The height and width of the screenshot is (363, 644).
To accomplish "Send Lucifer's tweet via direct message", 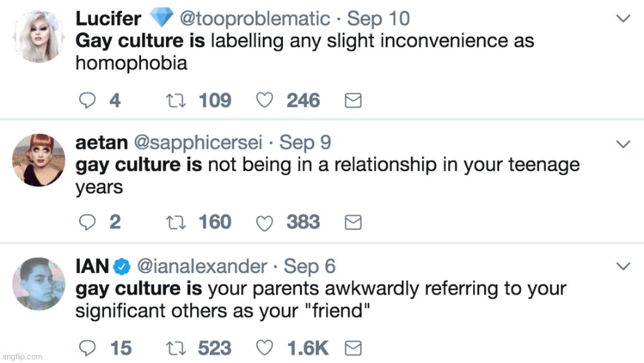I will click(353, 100).
